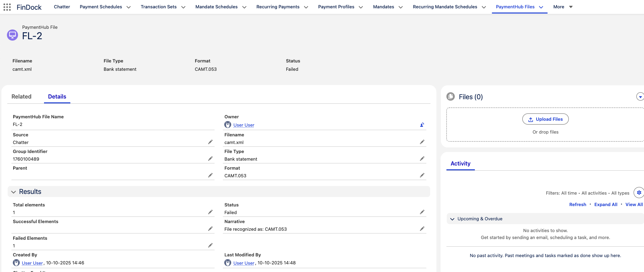Collapse Upcoming & Overdue section

point(452,219)
